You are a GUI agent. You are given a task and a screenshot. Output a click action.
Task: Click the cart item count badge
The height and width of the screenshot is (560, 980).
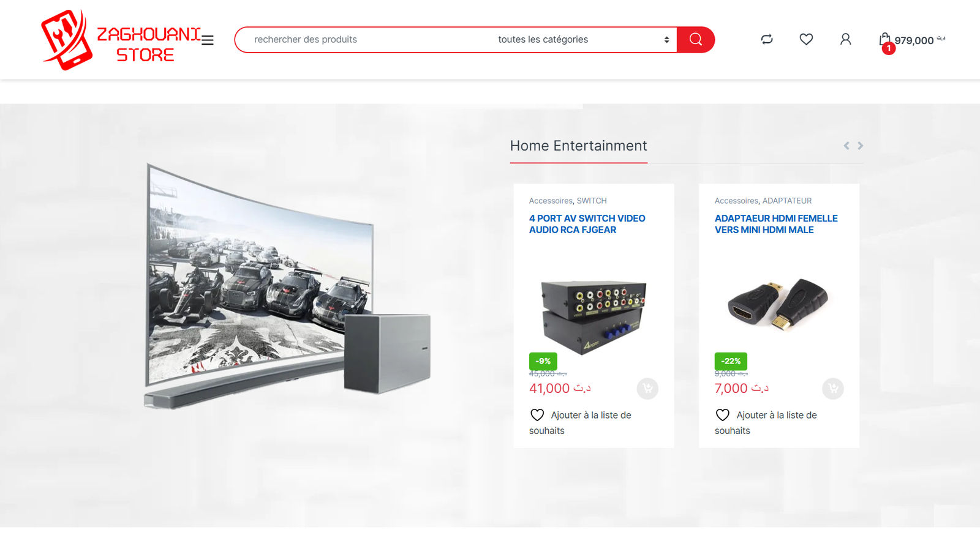coord(889,48)
